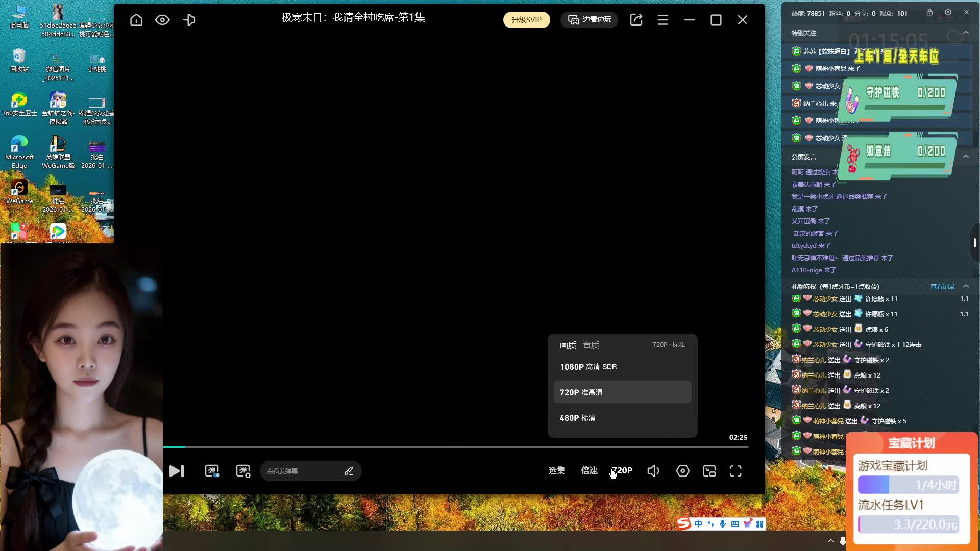Image resolution: width=980 pixels, height=551 pixels.
Task: Open the share icon in title bar
Action: pos(636,20)
